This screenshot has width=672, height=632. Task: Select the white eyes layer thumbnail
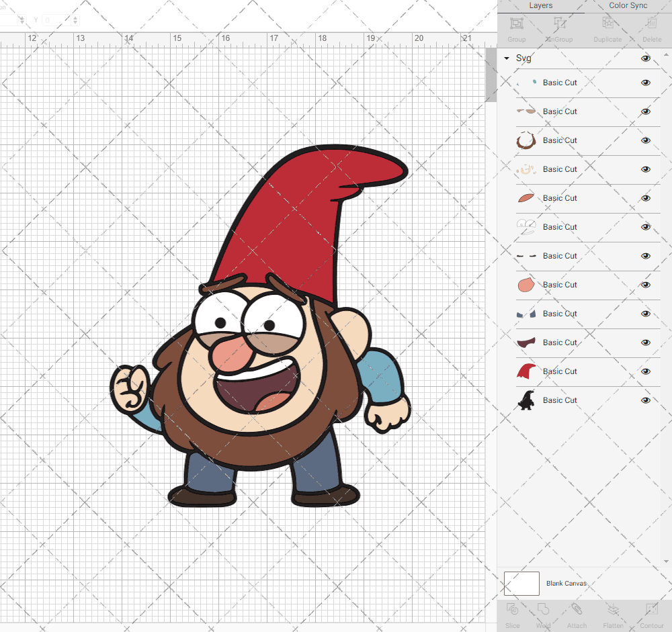pos(526,227)
